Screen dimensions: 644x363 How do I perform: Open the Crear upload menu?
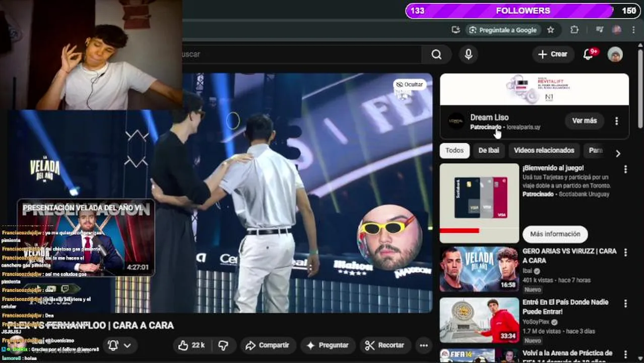pos(553,54)
